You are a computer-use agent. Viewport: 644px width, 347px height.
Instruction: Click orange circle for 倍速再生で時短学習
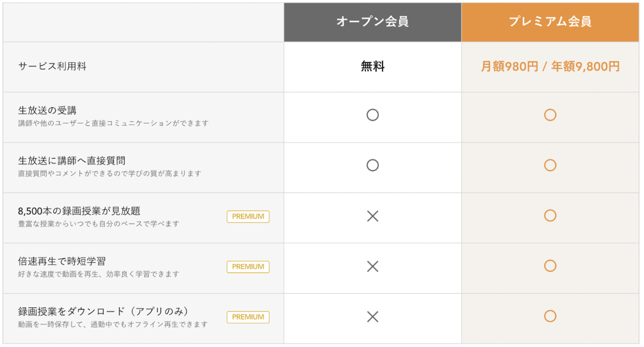[x=550, y=266]
